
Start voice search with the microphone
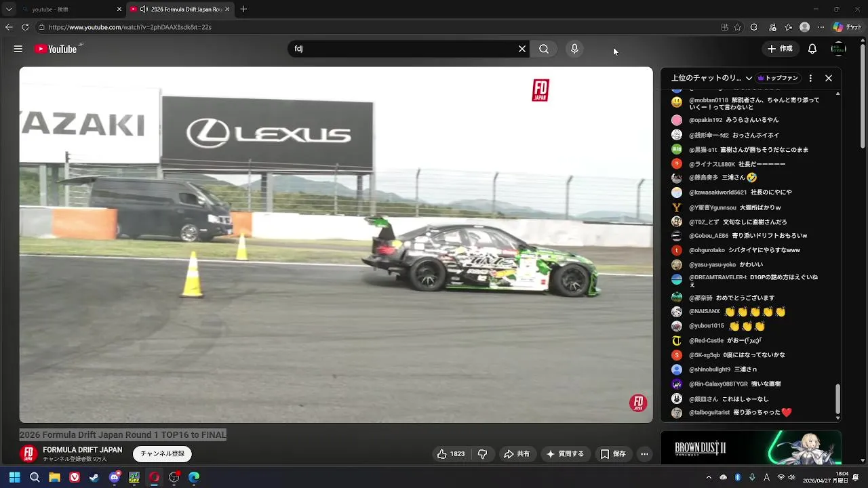(574, 49)
